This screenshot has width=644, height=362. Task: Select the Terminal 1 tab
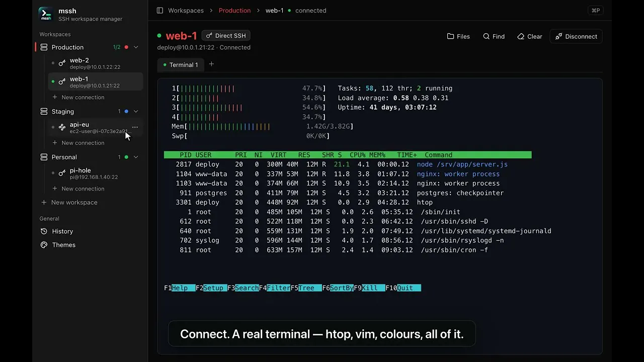coord(180,65)
